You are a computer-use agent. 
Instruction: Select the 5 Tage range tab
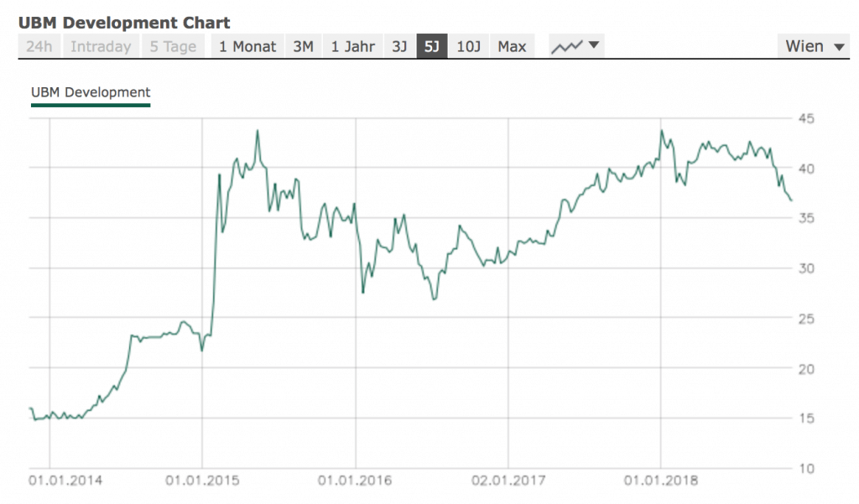click(173, 46)
